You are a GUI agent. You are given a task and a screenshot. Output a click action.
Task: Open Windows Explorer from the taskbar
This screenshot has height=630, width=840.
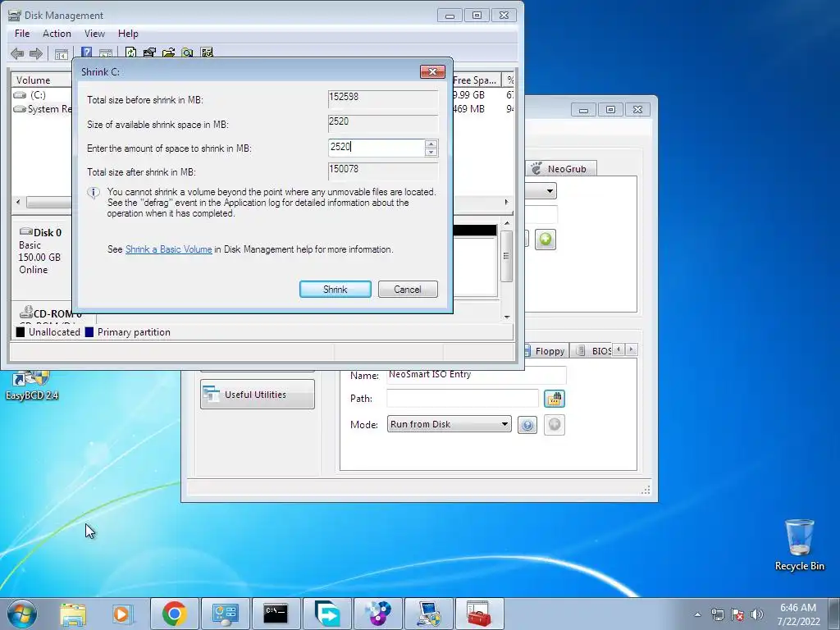[73, 614]
